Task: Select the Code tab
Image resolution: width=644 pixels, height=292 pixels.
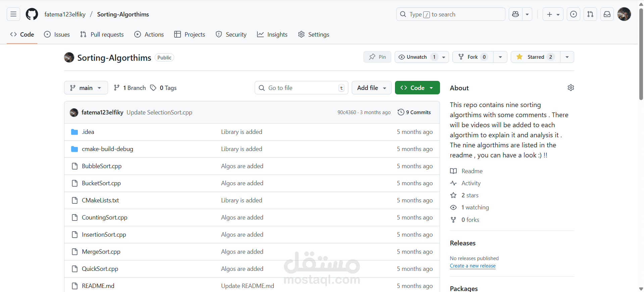Action: pos(22,35)
